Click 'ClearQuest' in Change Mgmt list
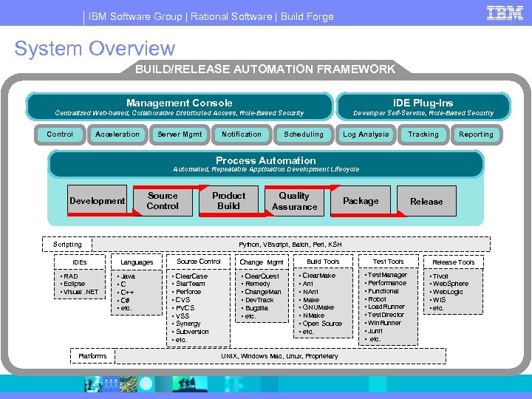This screenshot has width=532, height=399. tap(262, 276)
